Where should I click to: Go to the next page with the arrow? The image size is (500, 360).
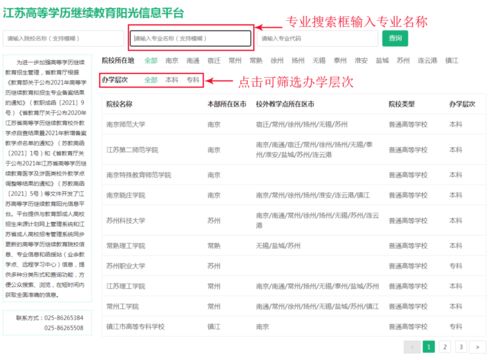tap(478, 347)
